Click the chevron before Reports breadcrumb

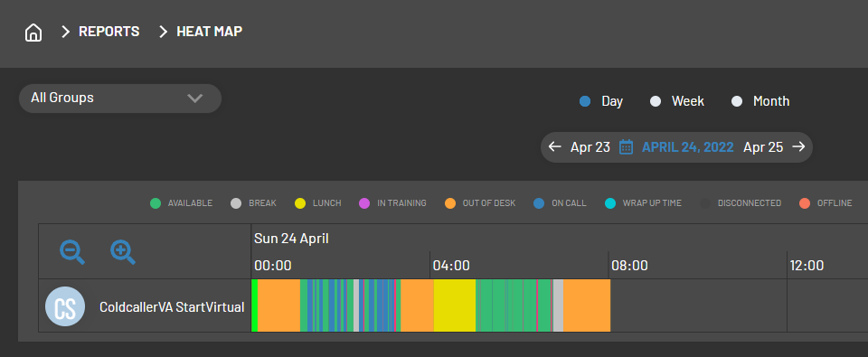click(x=65, y=33)
